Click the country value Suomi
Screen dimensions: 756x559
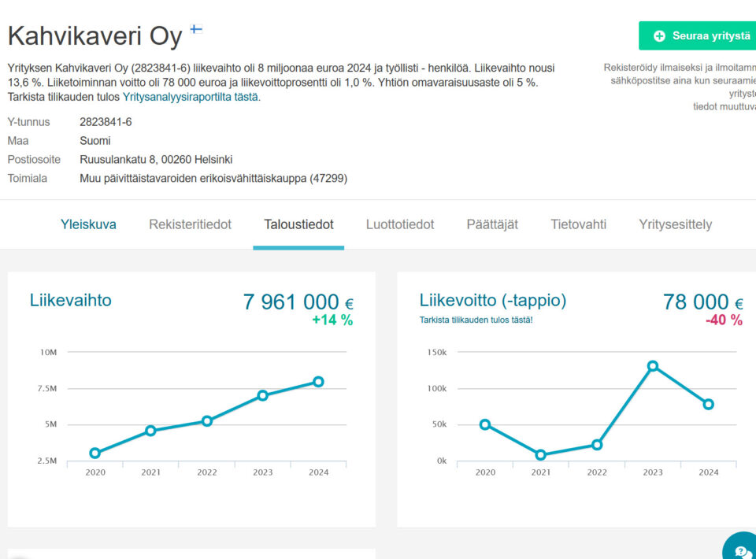click(x=95, y=141)
